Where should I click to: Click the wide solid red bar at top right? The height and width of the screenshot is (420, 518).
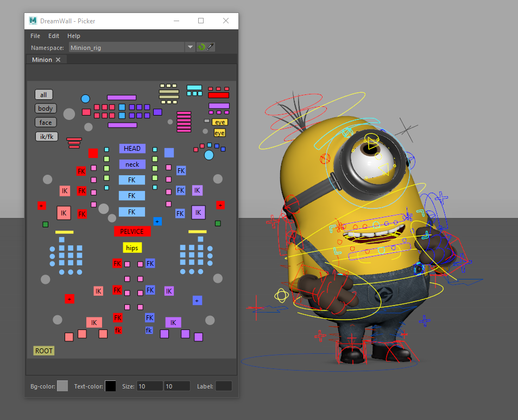(218, 96)
